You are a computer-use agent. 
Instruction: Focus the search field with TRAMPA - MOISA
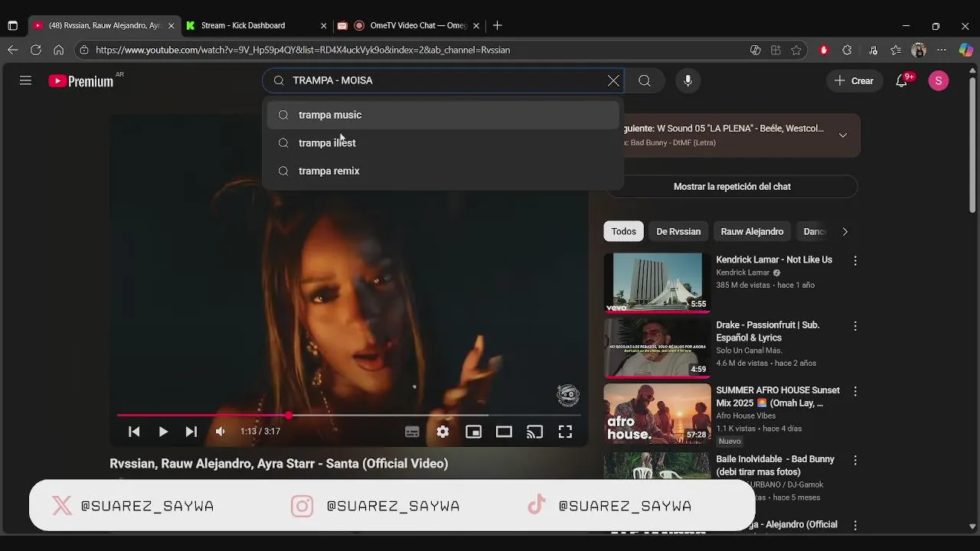click(x=444, y=80)
